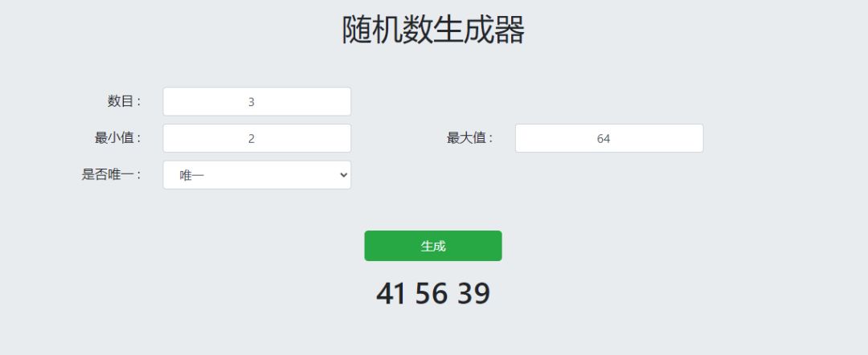Open the 是否唯一 dropdown

tap(256, 175)
